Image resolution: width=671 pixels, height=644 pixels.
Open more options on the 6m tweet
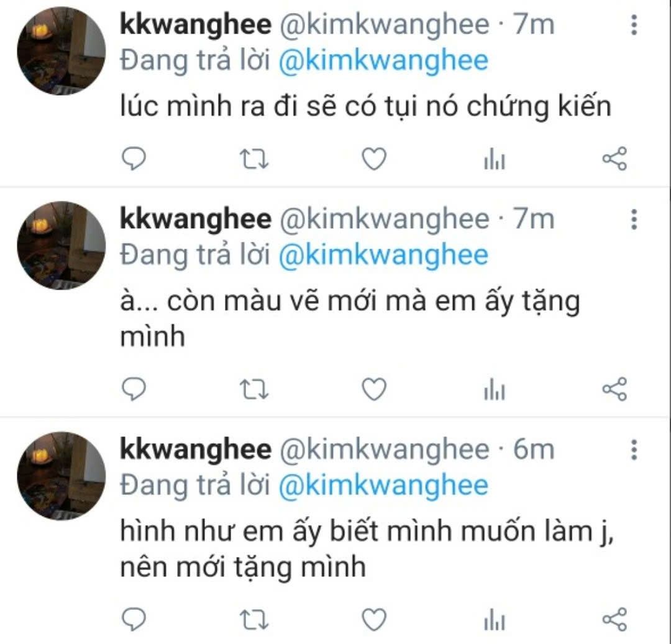[634, 449]
